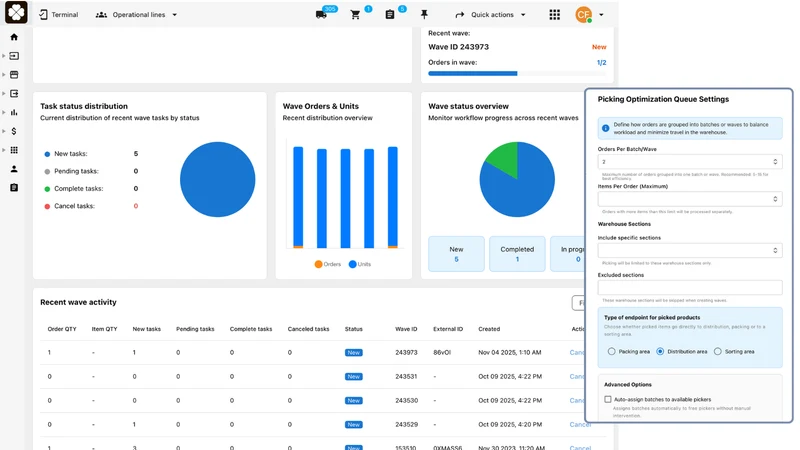Open the dollar sign billing icon in the sidebar
The width and height of the screenshot is (800, 450).
pos(14,131)
